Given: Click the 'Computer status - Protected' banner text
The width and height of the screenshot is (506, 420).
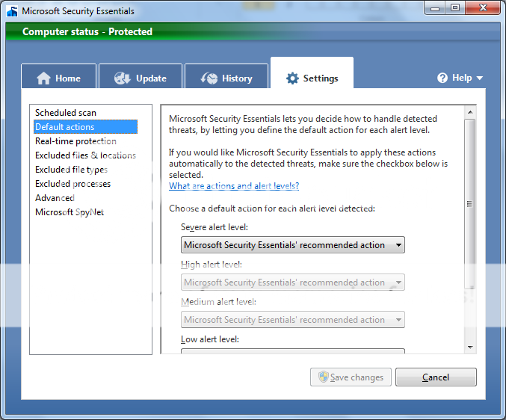Looking at the screenshot, I should 87,31.
